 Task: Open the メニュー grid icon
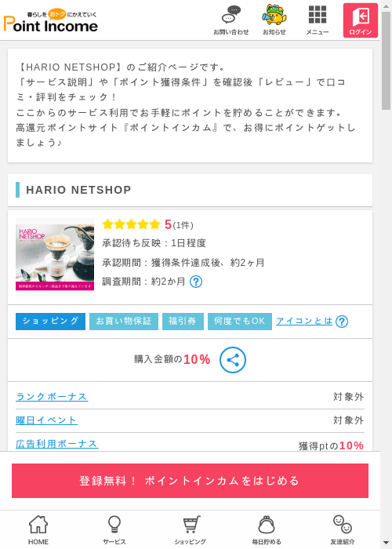318,20
